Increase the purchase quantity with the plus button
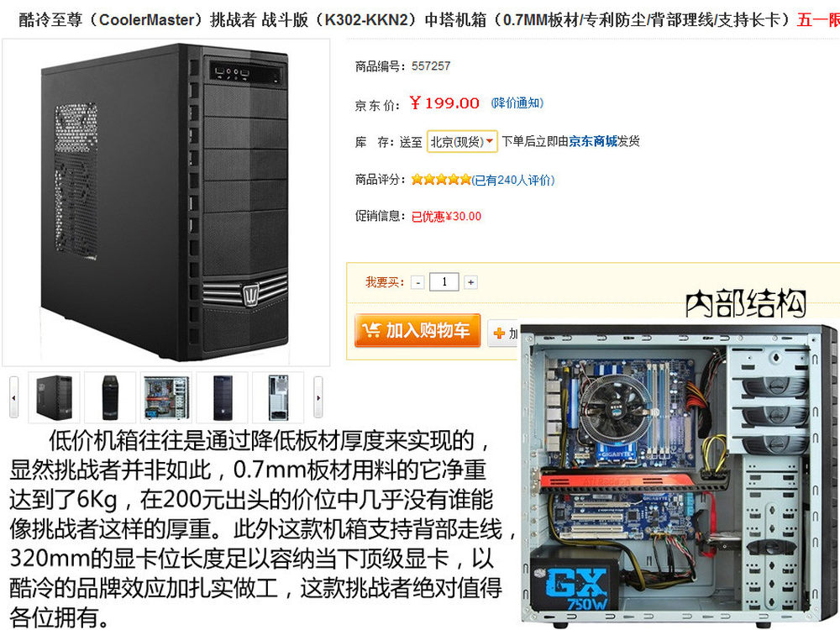 pyautogui.click(x=470, y=282)
